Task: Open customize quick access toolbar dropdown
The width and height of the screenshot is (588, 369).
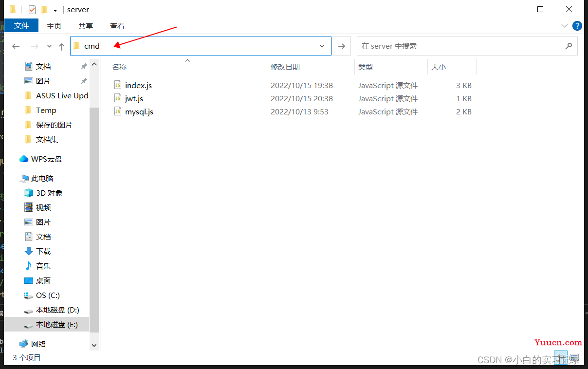Action: coord(55,10)
